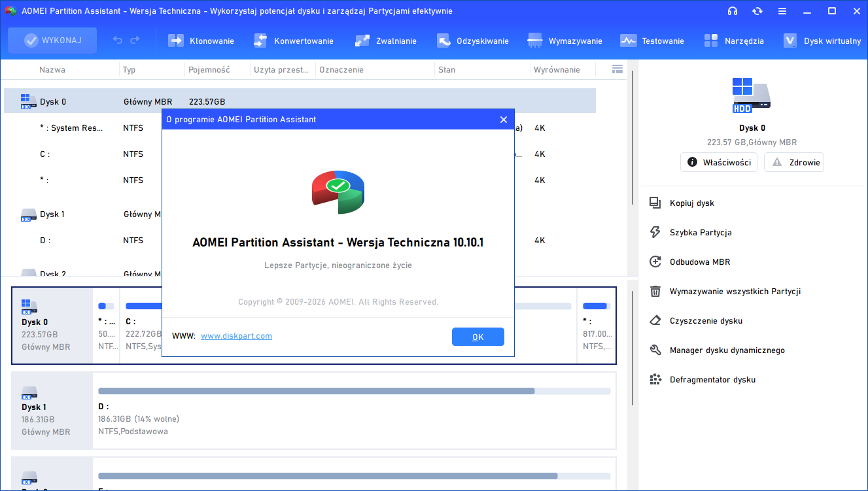Click the Narzędzia tiles icon
This screenshot has height=491, width=868.
(x=711, y=41)
